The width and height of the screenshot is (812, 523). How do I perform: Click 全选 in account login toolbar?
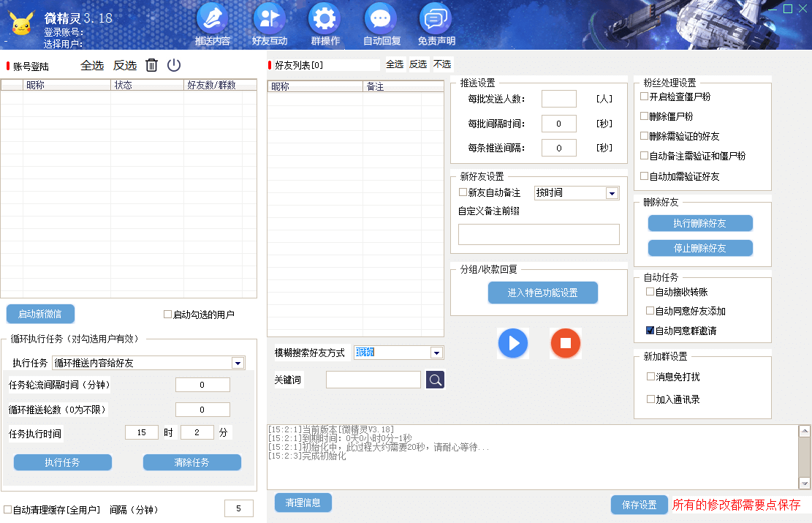click(x=92, y=65)
